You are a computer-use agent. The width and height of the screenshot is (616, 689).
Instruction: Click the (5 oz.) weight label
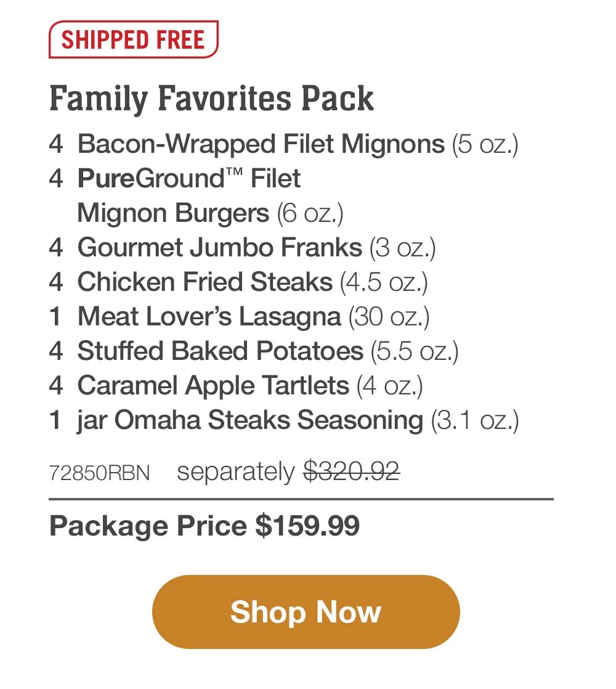pyautogui.click(x=486, y=144)
